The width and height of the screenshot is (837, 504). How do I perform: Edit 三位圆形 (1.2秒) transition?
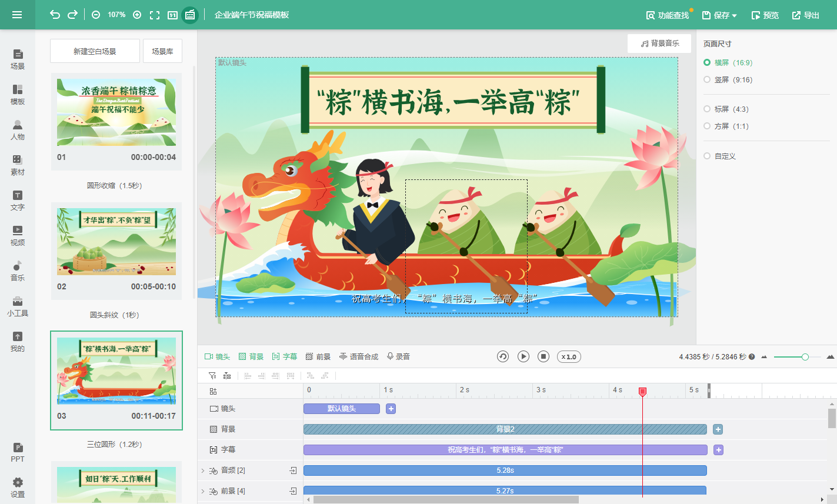click(115, 444)
